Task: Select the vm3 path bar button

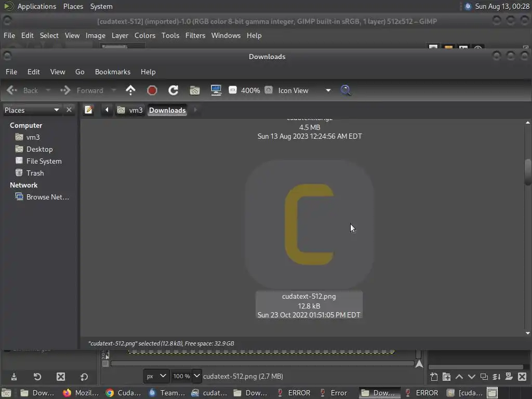Action: click(x=130, y=110)
